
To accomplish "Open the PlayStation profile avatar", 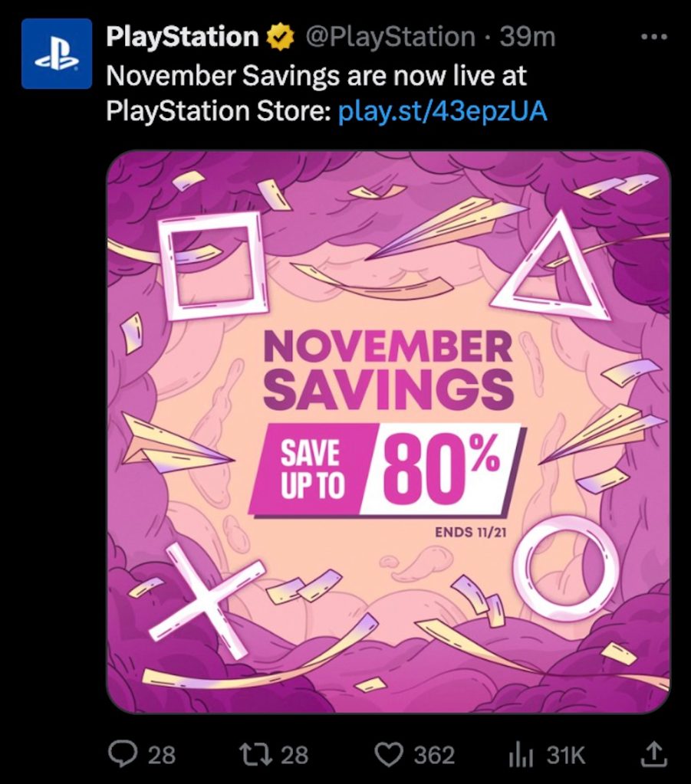I will coord(57,54).
